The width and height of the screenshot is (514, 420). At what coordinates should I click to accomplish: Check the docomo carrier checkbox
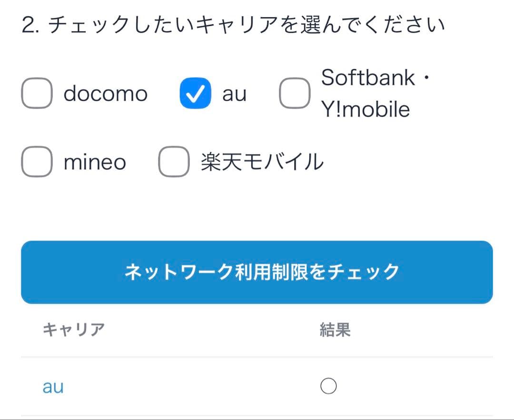click(37, 93)
